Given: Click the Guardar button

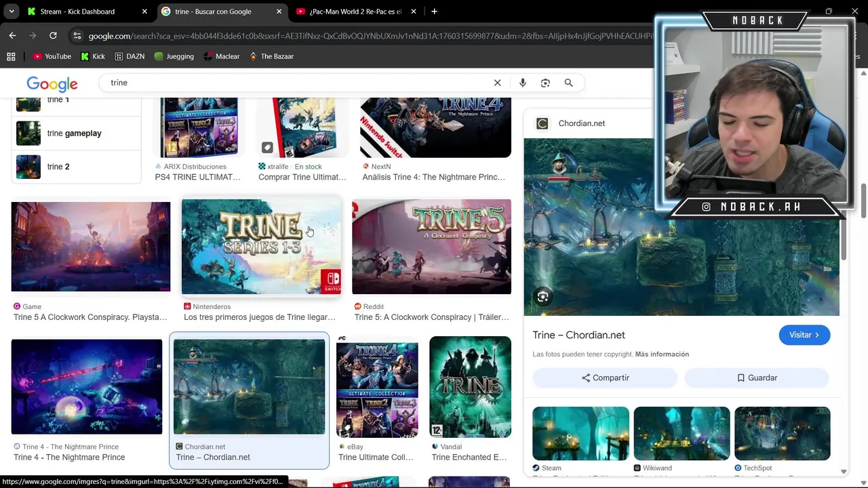Looking at the screenshot, I should 757,378.
